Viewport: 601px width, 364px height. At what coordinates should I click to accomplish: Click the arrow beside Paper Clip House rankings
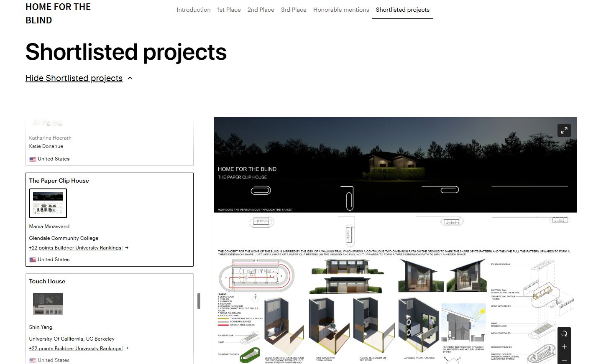click(127, 248)
